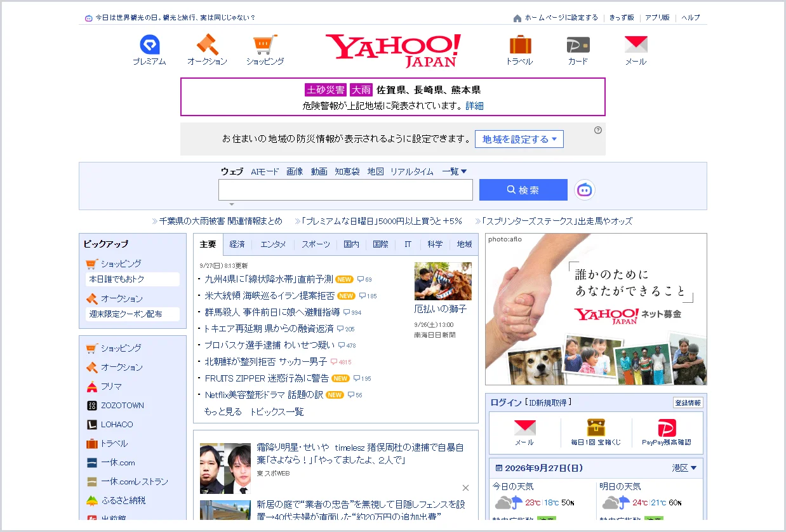Screen dimensions: 786x532
Task: Open headline 九州4県に「線状降水帯」直前予測
Action: tap(269, 279)
